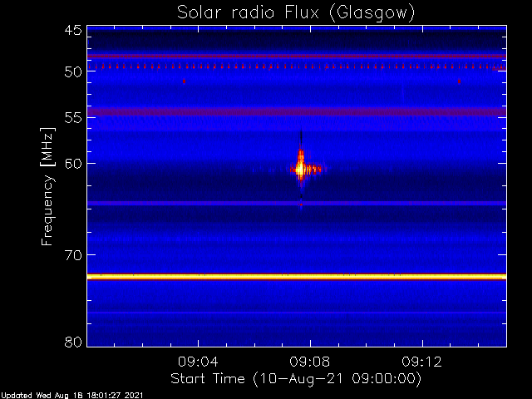
Task: Click the bright radio burst near 60 MHz
Action: click(301, 168)
